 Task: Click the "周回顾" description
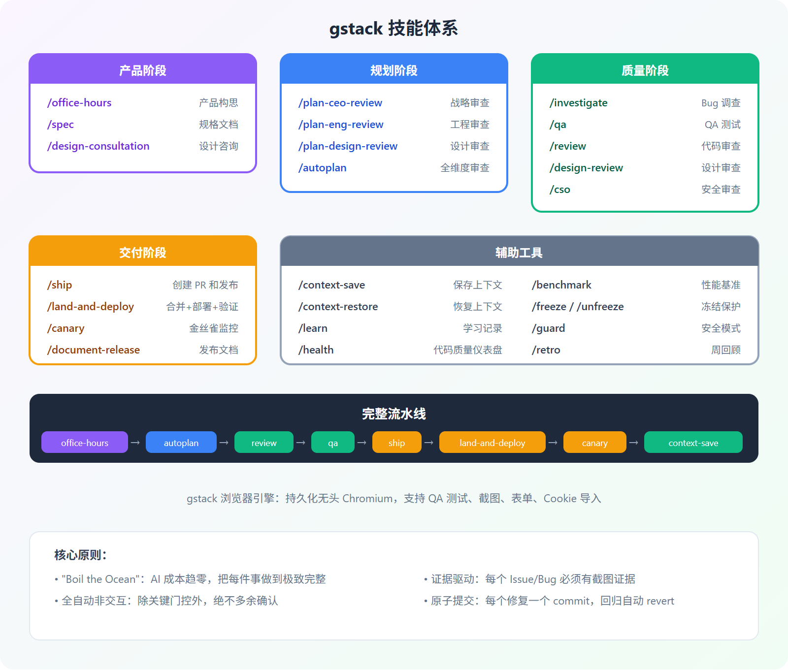[726, 350]
